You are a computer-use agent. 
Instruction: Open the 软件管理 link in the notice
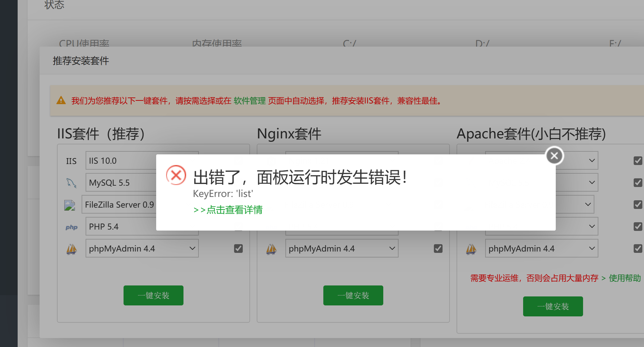point(250,101)
